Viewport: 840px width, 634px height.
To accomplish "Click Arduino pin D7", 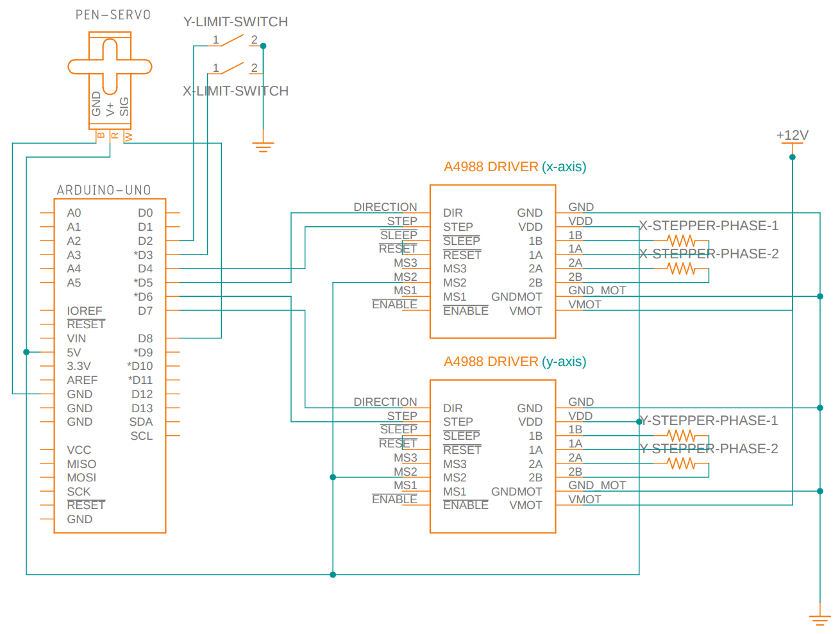I will tap(146, 311).
